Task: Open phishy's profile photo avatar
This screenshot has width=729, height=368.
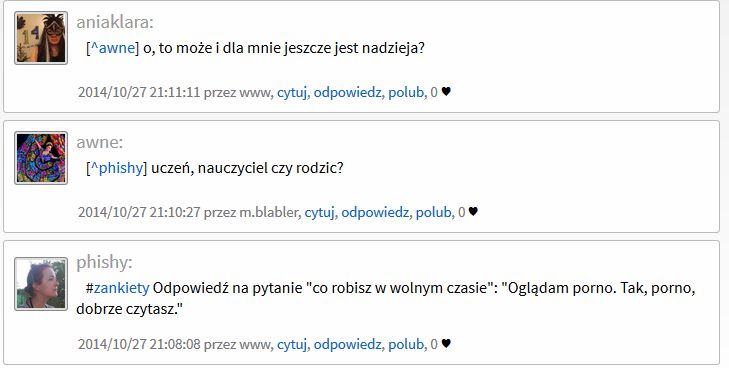Action: point(41,284)
